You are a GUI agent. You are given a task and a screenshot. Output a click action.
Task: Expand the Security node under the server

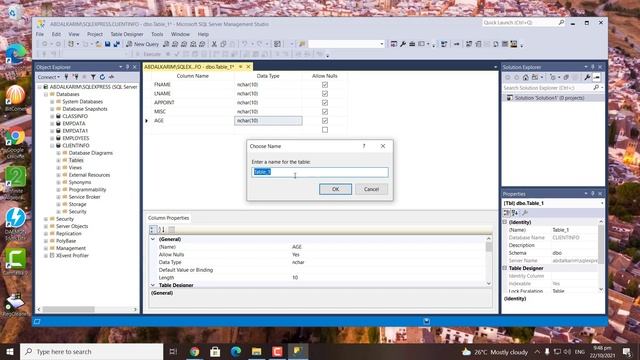coord(46,219)
